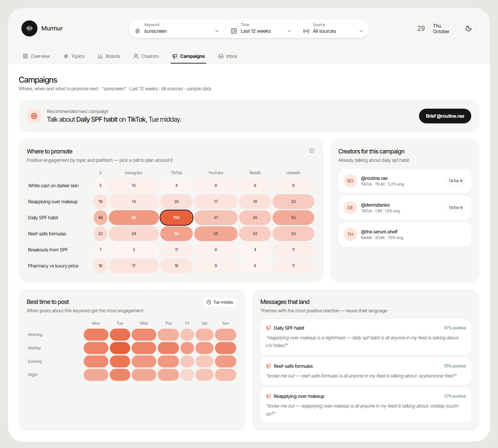Select the Daily SPF habit LinkedIn cell 53

click(293, 218)
